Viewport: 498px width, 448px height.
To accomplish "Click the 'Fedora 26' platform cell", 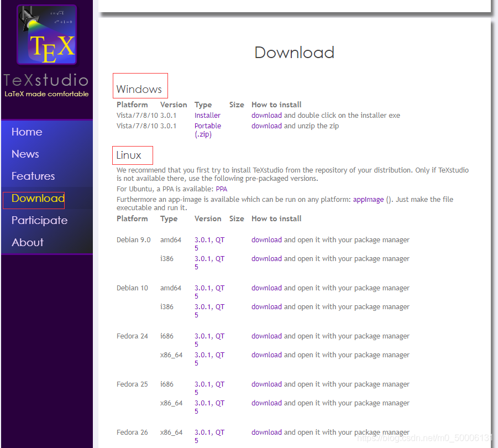I will click(132, 433).
